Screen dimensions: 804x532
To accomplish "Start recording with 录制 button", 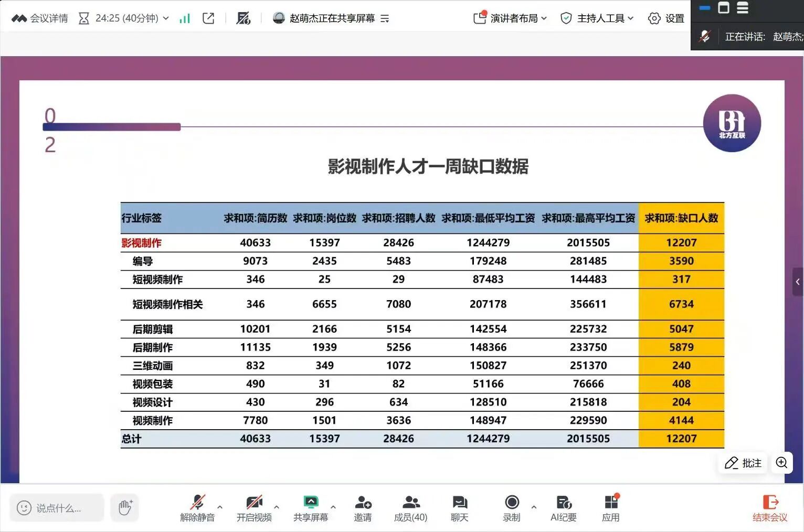I will [x=512, y=508].
